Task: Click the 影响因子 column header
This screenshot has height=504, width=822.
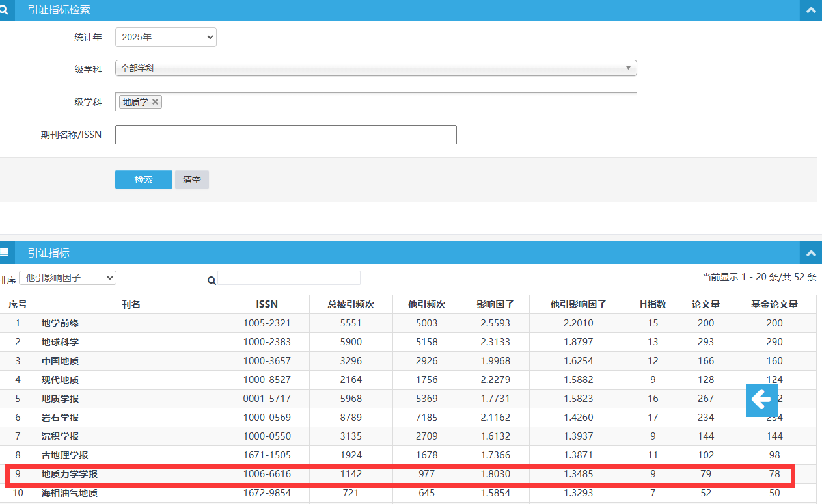Action: point(495,304)
